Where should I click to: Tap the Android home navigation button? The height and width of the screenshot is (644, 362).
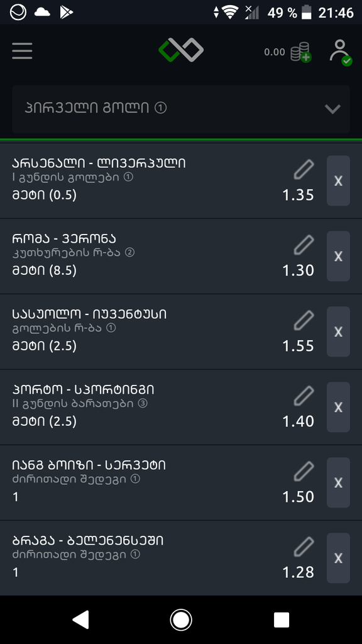tap(181, 619)
